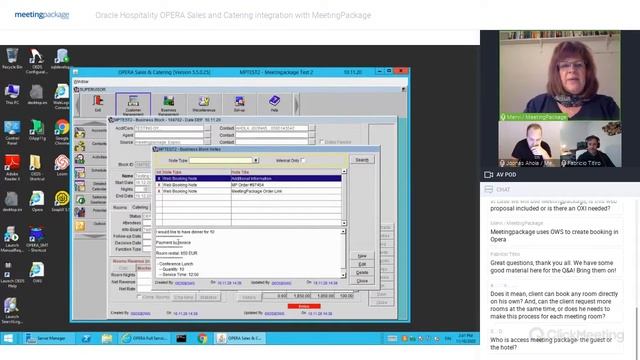Switch to OPERA Sales & Catering taskbar window
The width and height of the screenshot is (640, 360).
tap(240, 338)
